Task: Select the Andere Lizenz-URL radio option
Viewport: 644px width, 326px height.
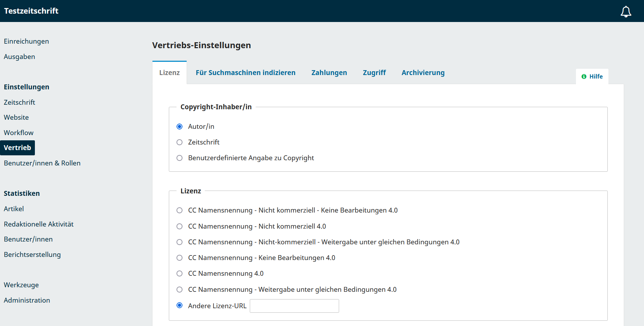Action: click(x=179, y=305)
